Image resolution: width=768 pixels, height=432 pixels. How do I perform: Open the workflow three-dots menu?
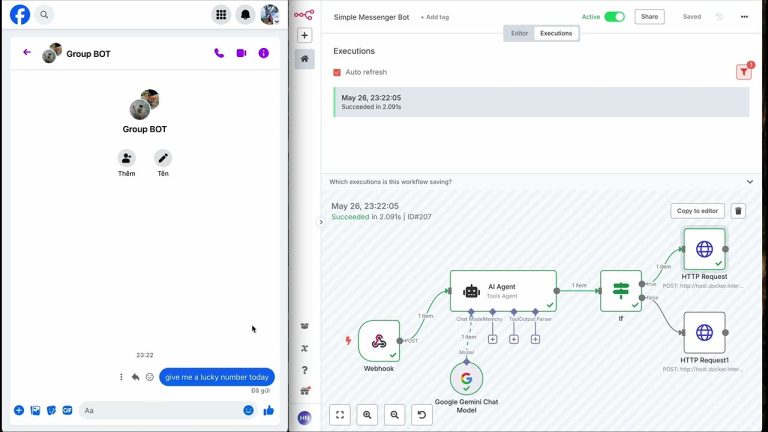tap(744, 17)
